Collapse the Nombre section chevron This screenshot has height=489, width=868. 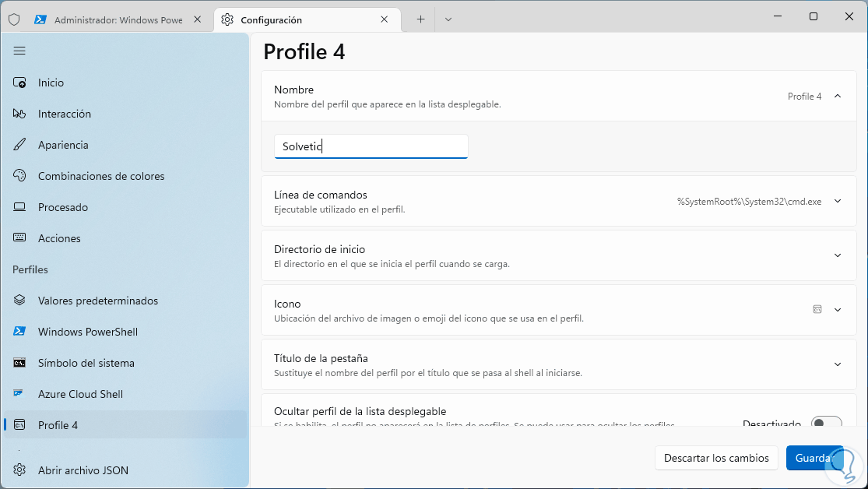tap(838, 97)
